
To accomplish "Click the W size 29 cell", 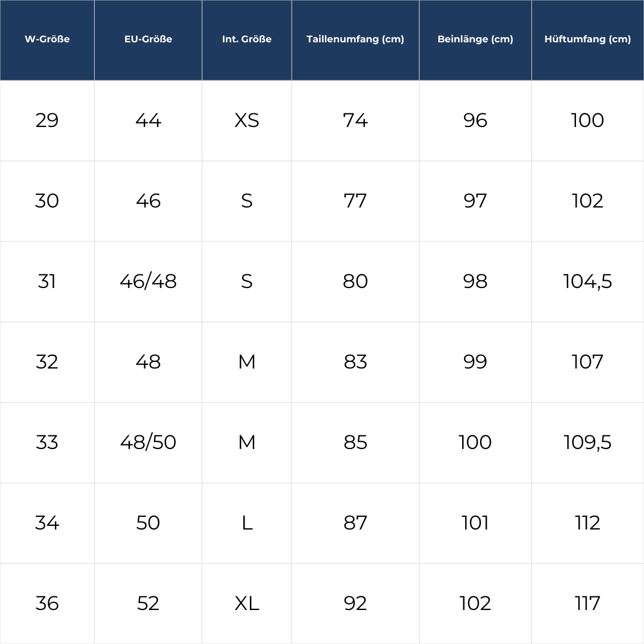I will coord(47,120).
